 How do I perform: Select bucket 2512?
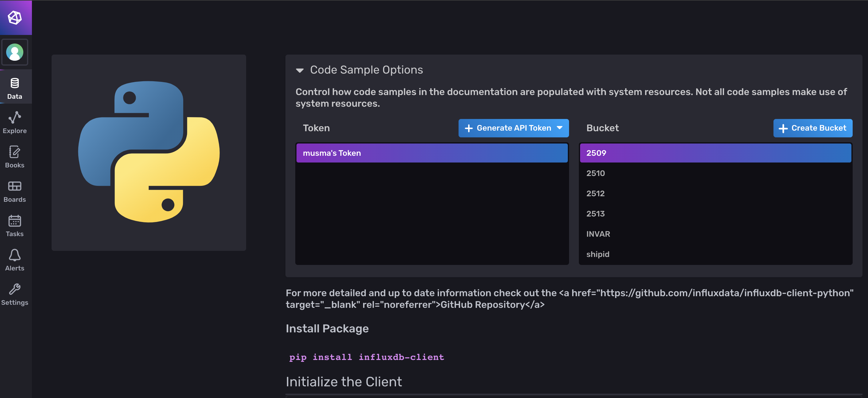pos(715,193)
